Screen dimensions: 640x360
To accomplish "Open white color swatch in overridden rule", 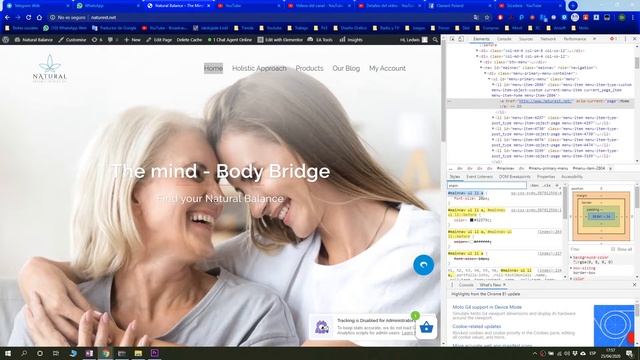I will (471, 242).
